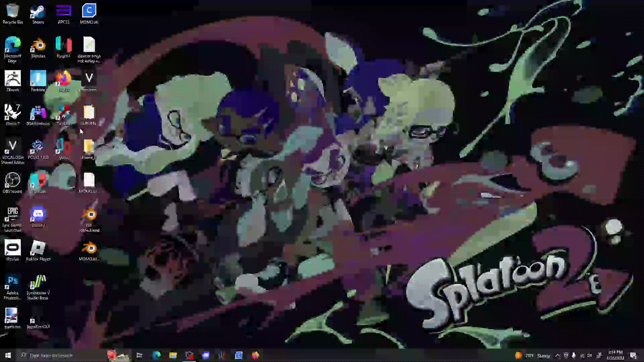Open Firefox from the taskbar
The width and height of the screenshot is (644, 362).
click(x=255, y=355)
